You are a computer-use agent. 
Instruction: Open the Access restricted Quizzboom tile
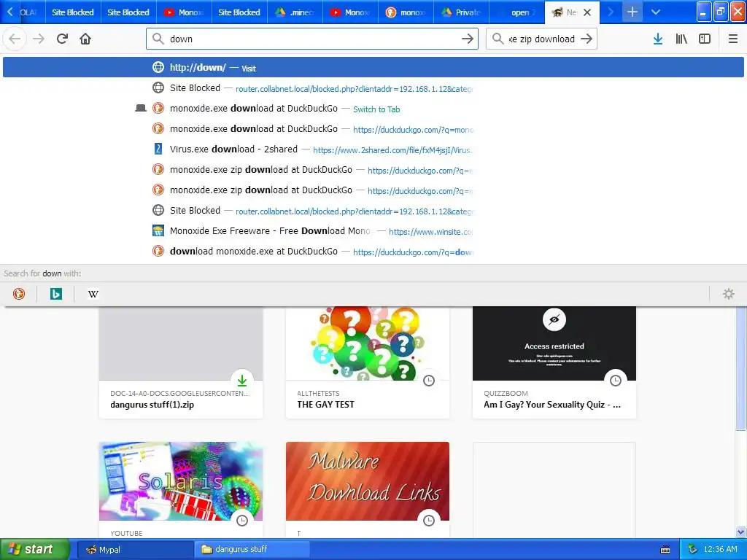[x=554, y=363]
